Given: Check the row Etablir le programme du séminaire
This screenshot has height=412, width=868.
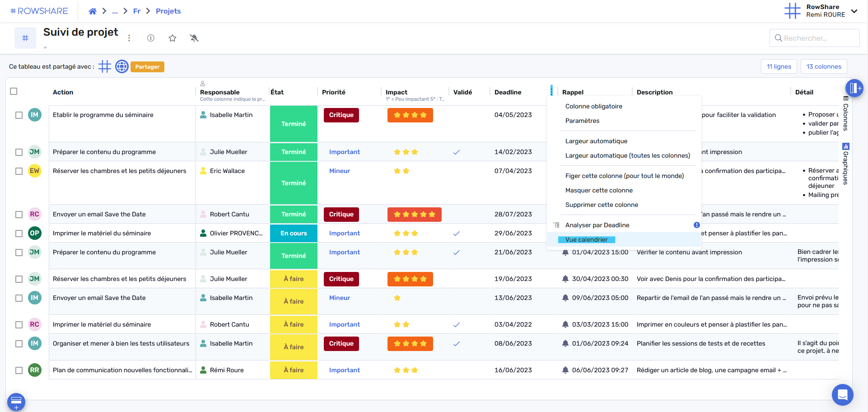Looking at the screenshot, I should point(19,115).
